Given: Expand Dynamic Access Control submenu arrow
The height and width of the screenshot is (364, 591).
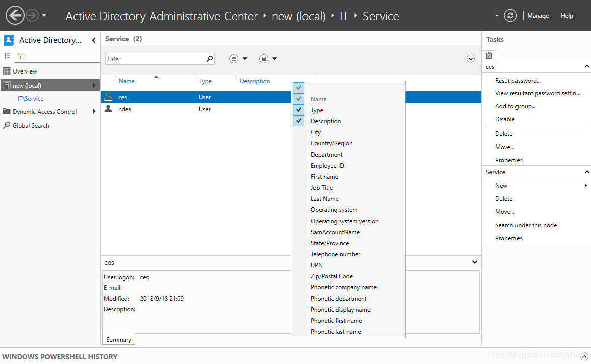Looking at the screenshot, I should (x=94, y=112).
